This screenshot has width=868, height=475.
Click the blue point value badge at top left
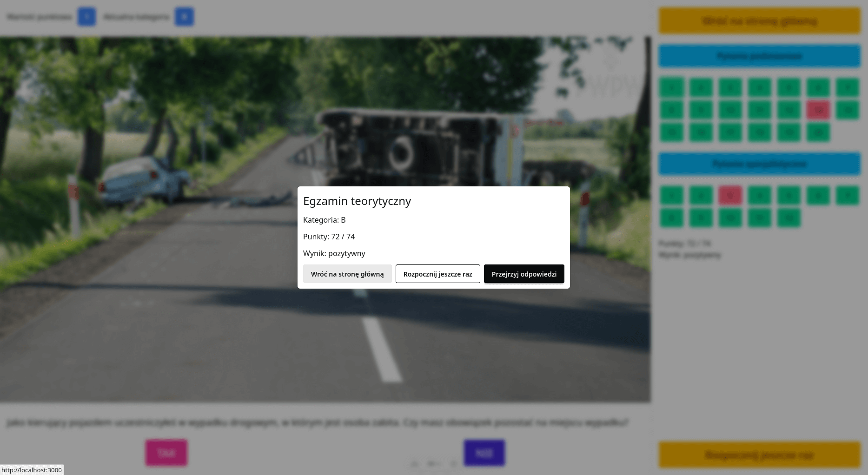pos(86,17)
